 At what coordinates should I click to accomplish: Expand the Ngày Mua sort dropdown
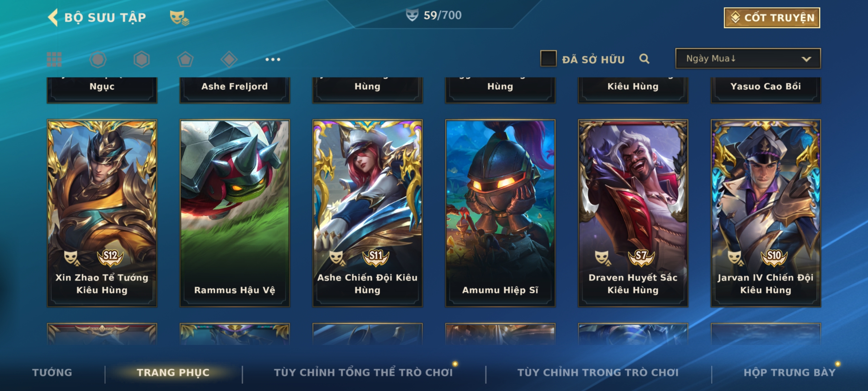click(x=748, y=59)
